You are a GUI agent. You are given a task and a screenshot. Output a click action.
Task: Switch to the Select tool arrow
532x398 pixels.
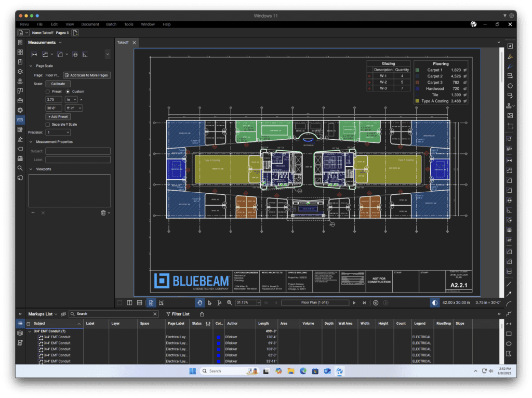[209, 302]
